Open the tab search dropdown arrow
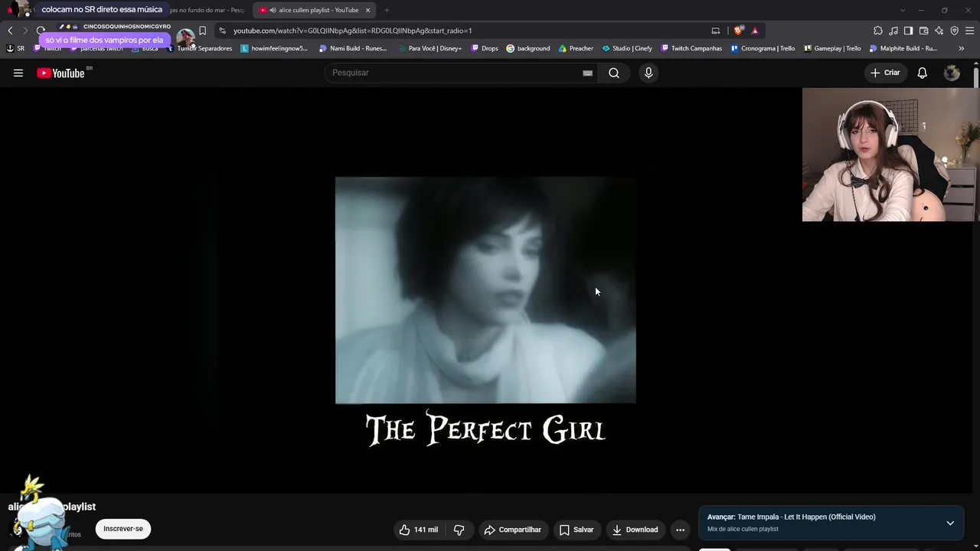This screenshot has width=980, height=551. 903,10
